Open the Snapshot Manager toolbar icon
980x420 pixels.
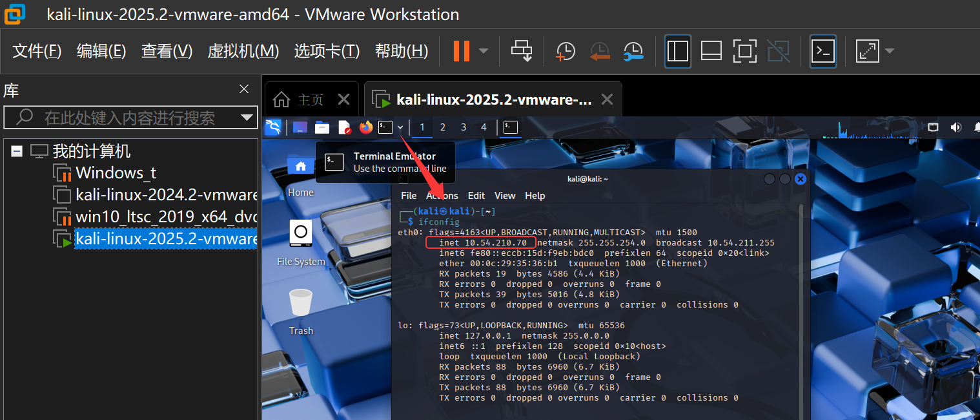click(633, 51)
